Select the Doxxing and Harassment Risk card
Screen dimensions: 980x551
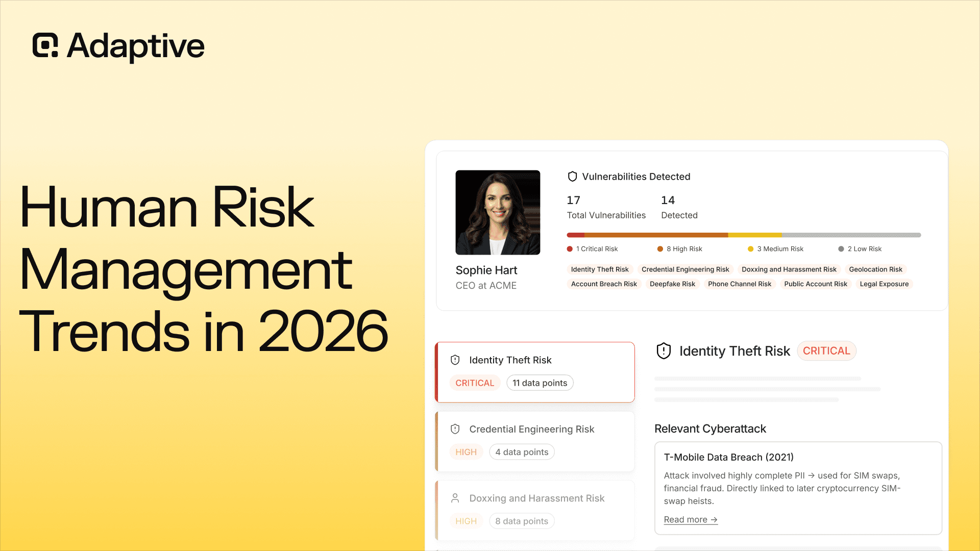(535, 510)
